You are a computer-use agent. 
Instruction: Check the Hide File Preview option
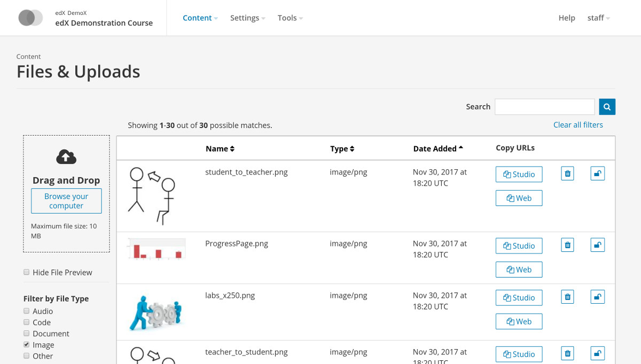(26, 272)
